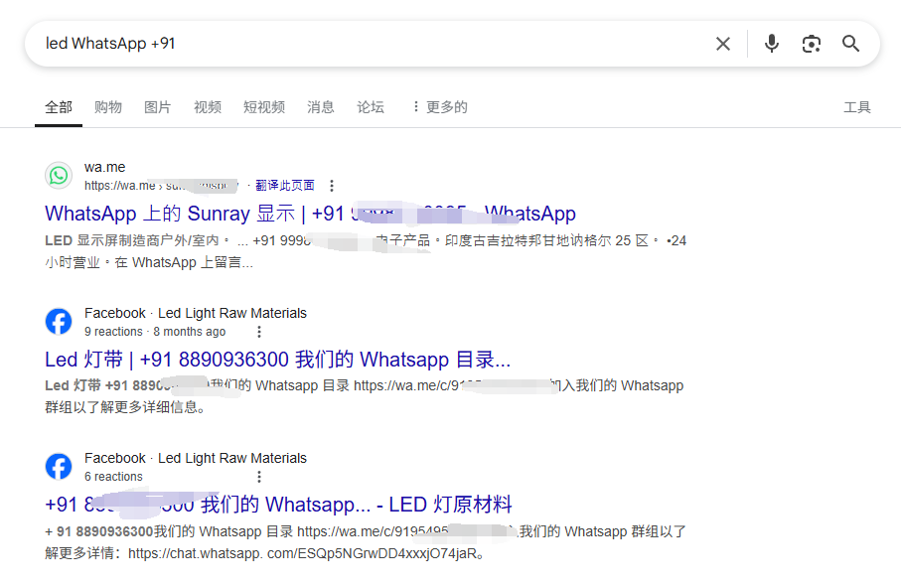Start voice search with the microphone icon
The width and height of the screenshot is (901, 588).
[772, 44]
